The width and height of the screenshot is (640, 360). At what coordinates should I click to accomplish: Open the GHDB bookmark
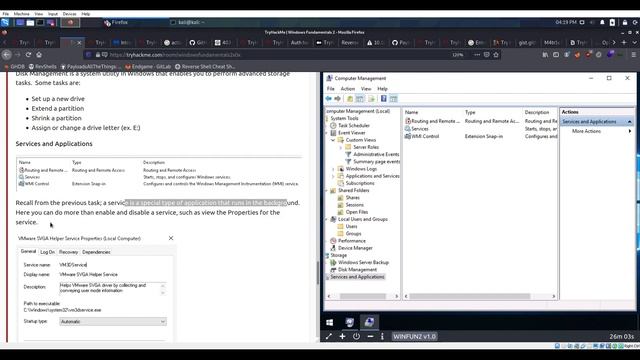14,66
